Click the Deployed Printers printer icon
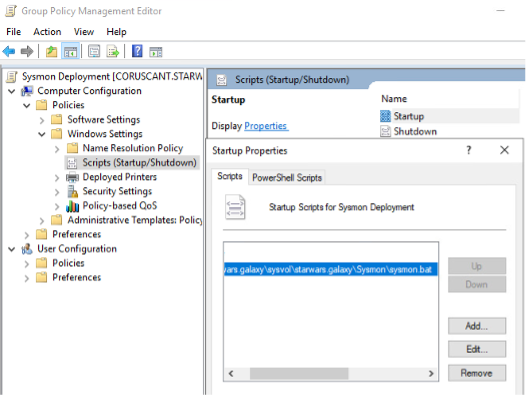Image resolution: width=526 pixels, height=396 pixels. [72, 177]
